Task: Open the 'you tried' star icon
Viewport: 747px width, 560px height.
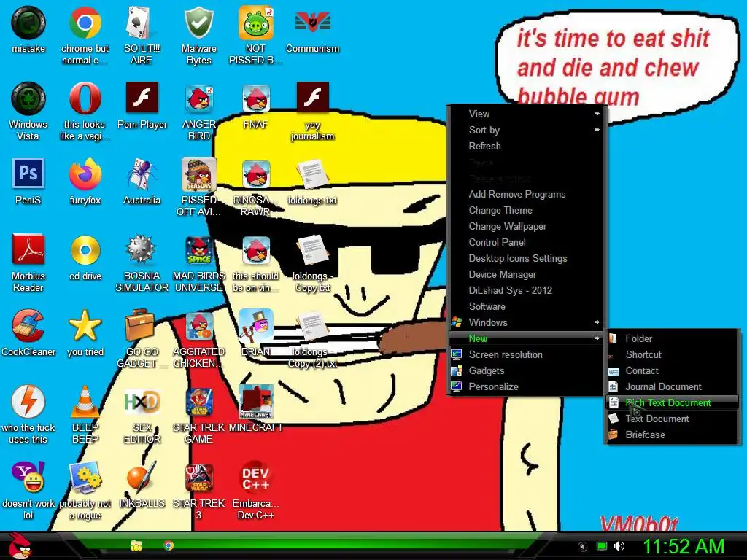Action: [x=85, y=326]
